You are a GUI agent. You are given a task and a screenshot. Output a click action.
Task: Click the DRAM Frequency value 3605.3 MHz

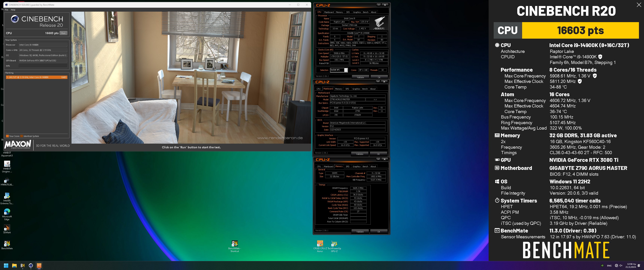tap(358, 188)
